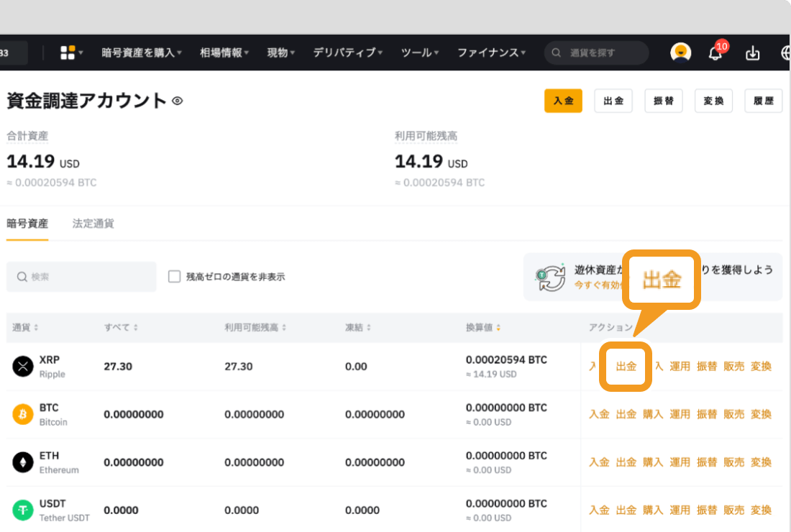Image resolution: width=791 pixels, height=532 pixels.
Task: Click the top 出金 button
Action: coord(613,101)
